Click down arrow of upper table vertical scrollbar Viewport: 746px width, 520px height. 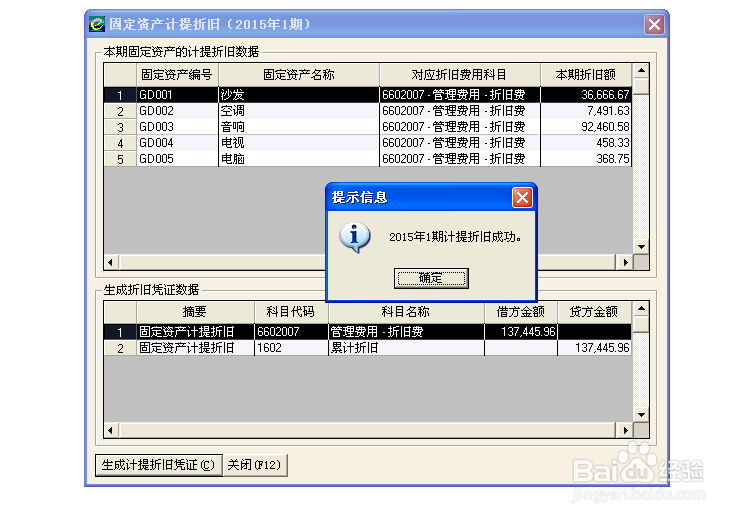tap(641, 247)
